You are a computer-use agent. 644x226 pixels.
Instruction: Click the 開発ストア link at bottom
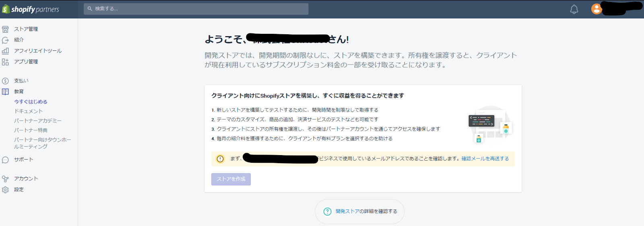click(x=347, y=211)
